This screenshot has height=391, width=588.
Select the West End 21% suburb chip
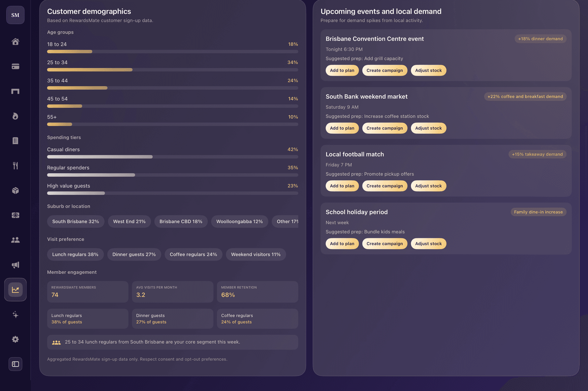(129, 222)
